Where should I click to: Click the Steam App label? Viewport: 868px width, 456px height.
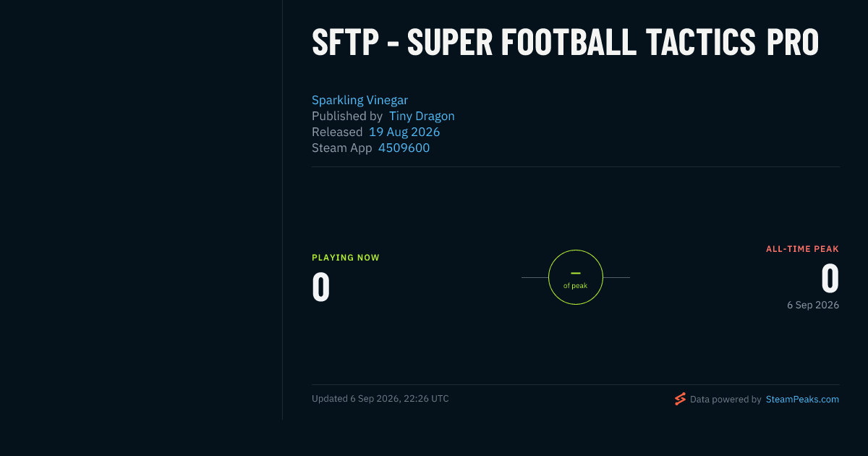(342, 148)
